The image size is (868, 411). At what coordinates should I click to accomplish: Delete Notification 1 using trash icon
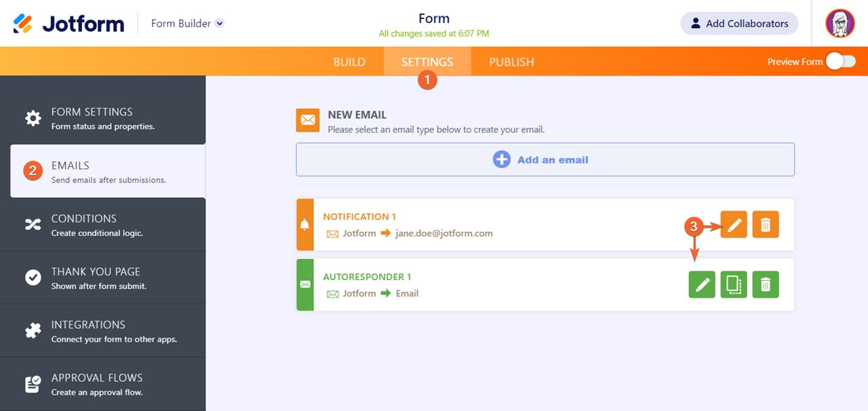(766, 224)
